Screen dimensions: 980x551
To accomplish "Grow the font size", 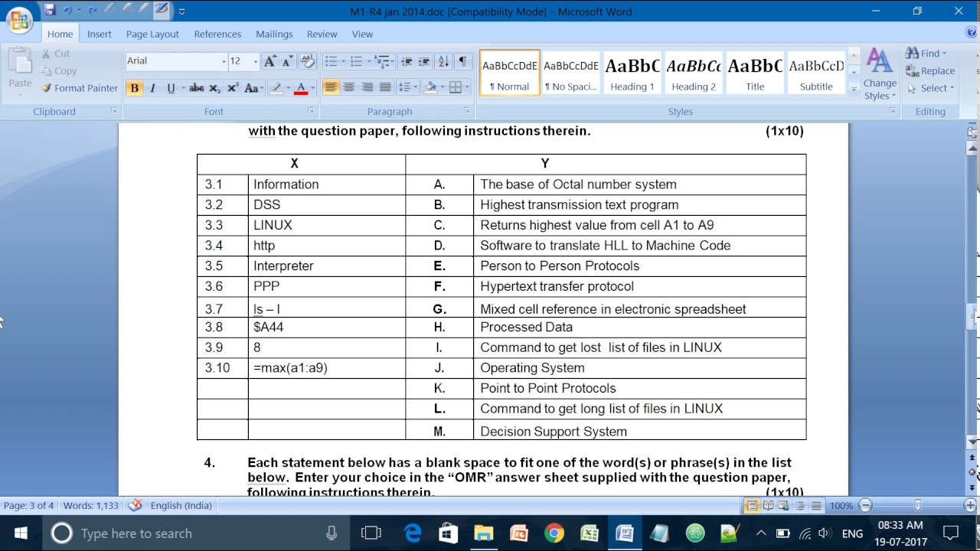I will (x=269, y=61).
